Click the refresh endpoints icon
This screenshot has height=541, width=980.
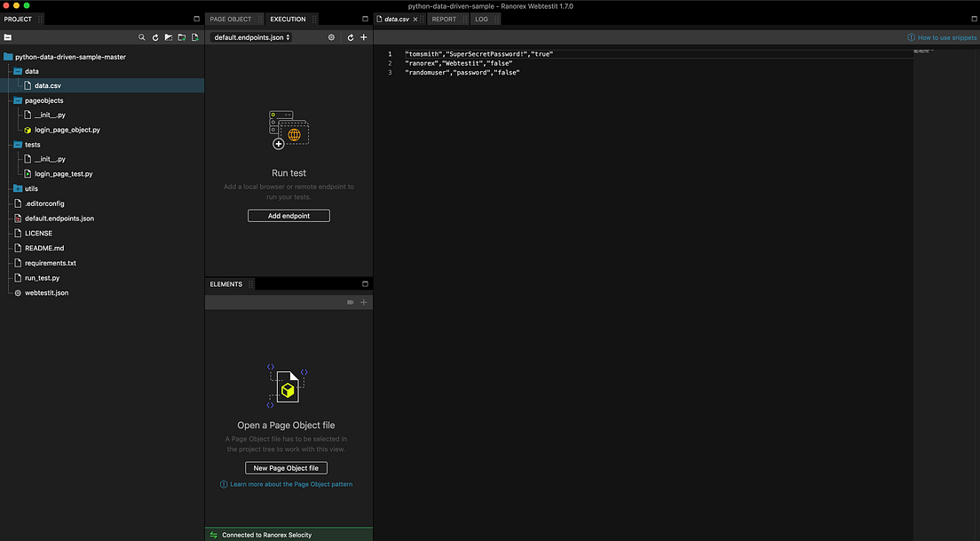tap(350, 37)
